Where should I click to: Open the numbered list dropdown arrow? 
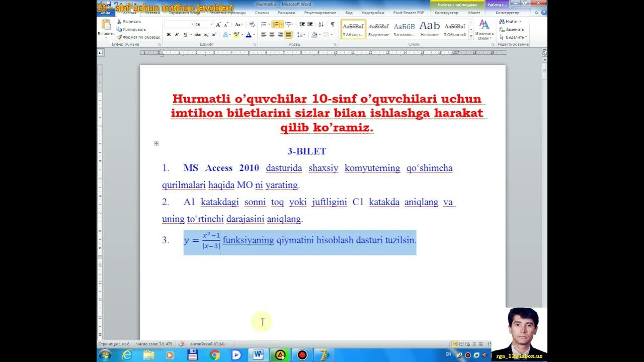pyautogui.click(x=281, y=24)
